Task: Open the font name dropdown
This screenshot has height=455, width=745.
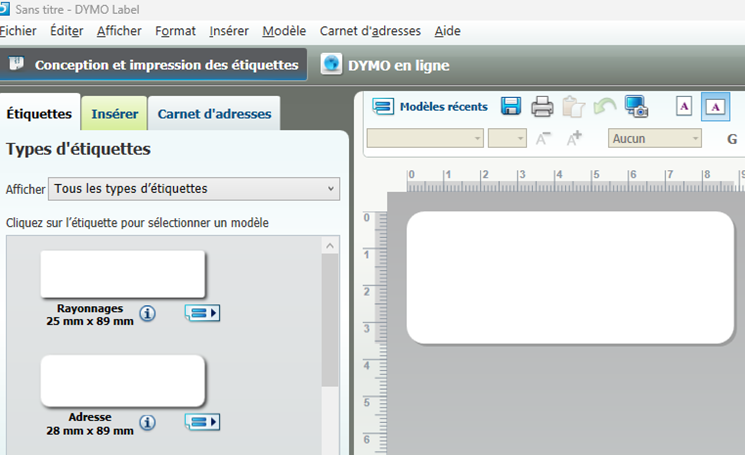Action: pyautogui.click(x=425, y=138)
